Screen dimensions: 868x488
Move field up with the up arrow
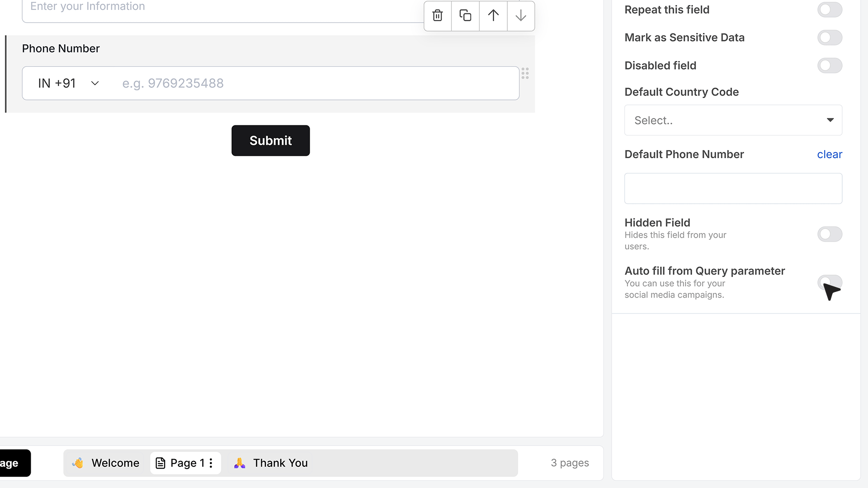click(x=493, y=15)
